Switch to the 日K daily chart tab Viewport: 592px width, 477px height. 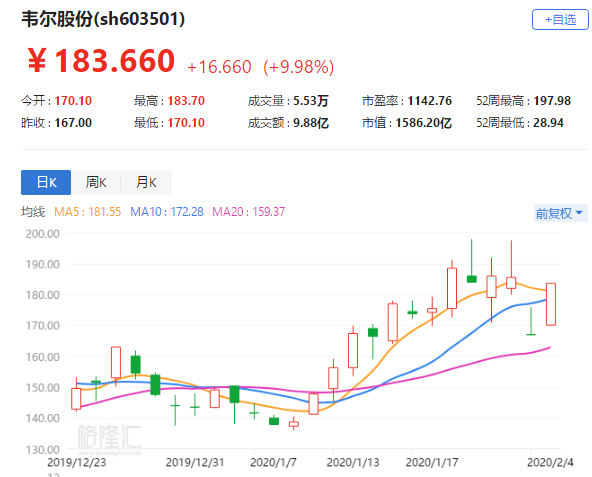point(46,182)
